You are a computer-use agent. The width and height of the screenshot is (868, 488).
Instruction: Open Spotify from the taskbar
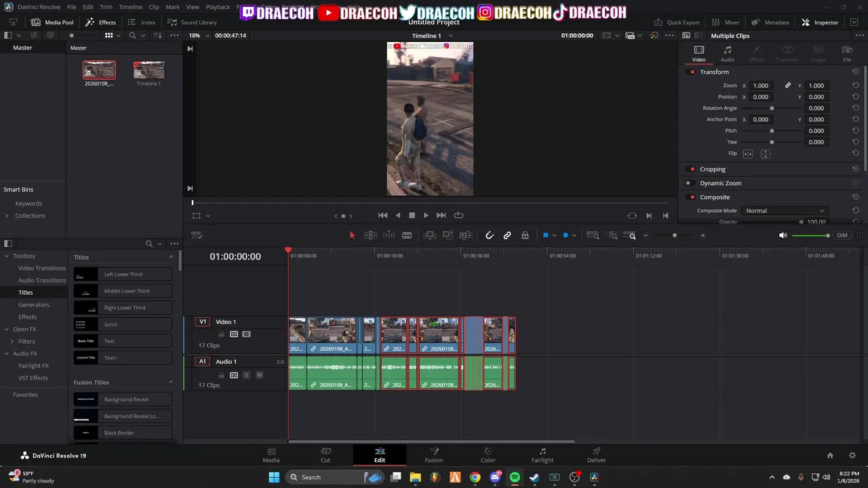(x=515, y=477)
